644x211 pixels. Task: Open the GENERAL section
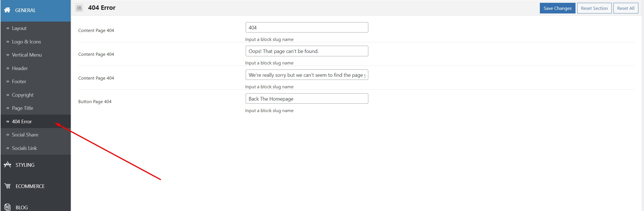pos(36,11)
